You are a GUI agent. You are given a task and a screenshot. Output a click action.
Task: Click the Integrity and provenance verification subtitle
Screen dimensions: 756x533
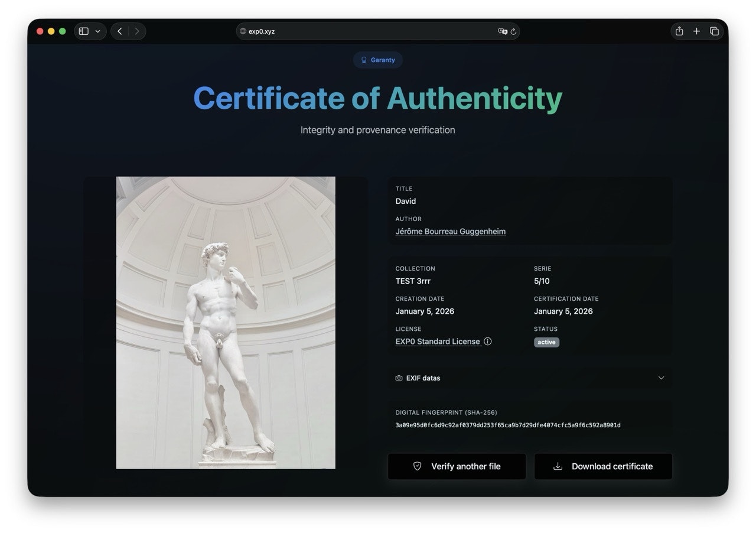[378, 130]
